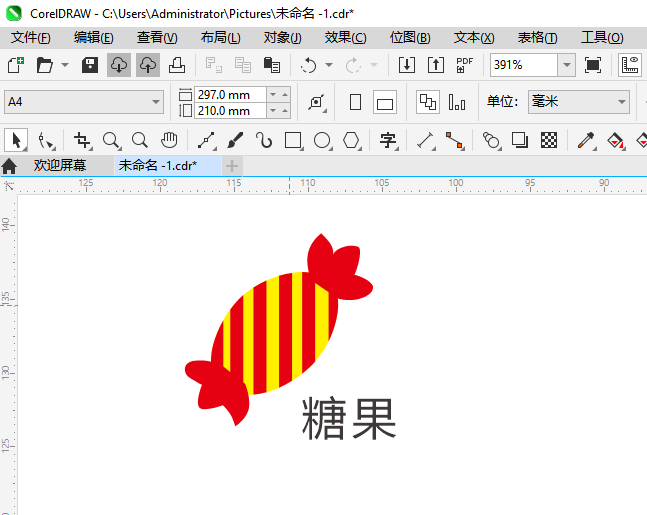Select the Freehand line tool
This screenshot has width=647, height=515.
click(x=206, y=141)
